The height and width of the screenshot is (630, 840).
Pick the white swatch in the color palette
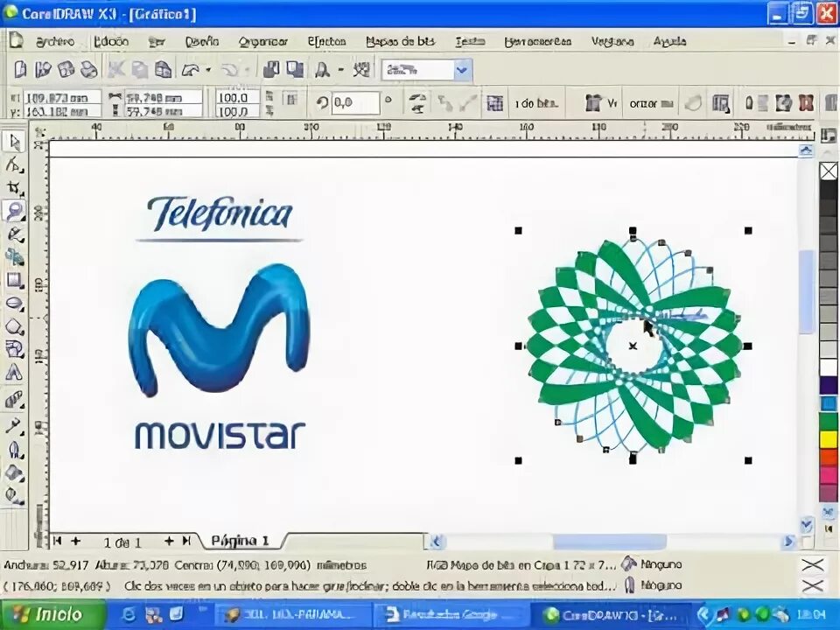click(x=829, y=367)
